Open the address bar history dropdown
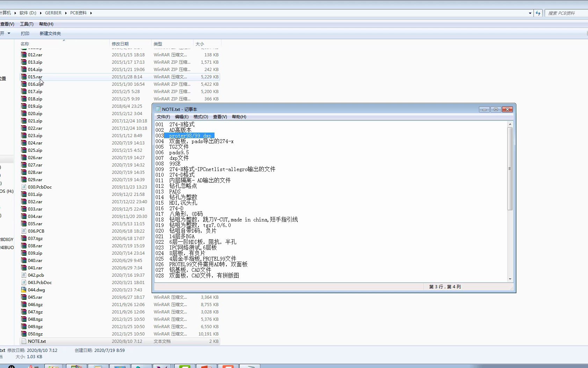This screenshot has width=588, height=368. [x=530, y=13]
